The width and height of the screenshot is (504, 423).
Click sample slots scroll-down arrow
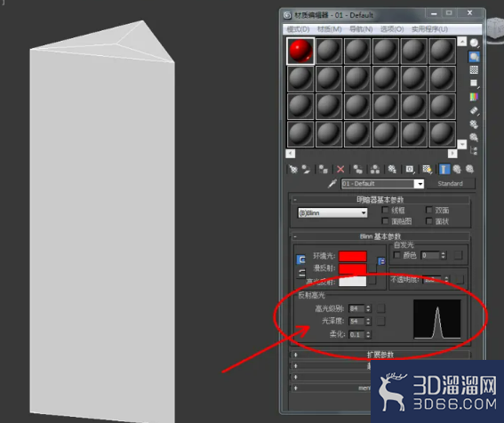tap(462, 144)
